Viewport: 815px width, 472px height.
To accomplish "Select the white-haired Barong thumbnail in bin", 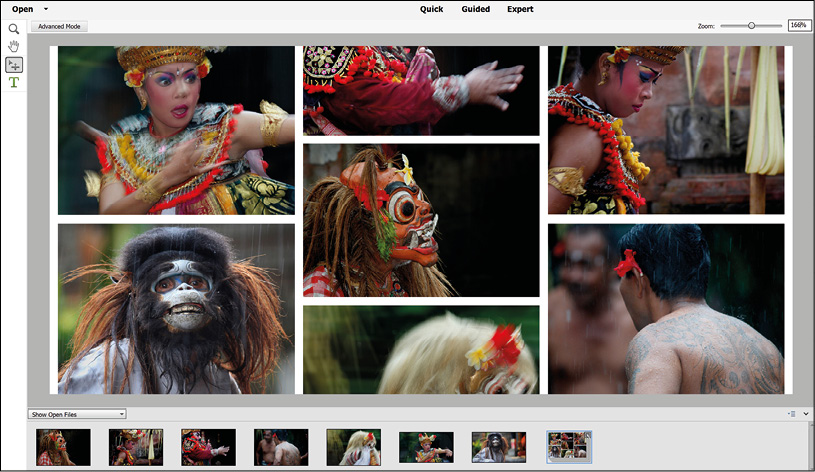I will click(x=353, y=447).
